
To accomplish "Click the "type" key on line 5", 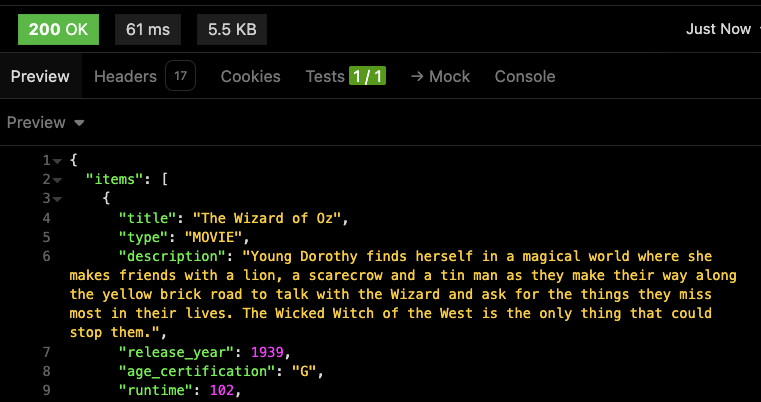I will coord(144,237).
